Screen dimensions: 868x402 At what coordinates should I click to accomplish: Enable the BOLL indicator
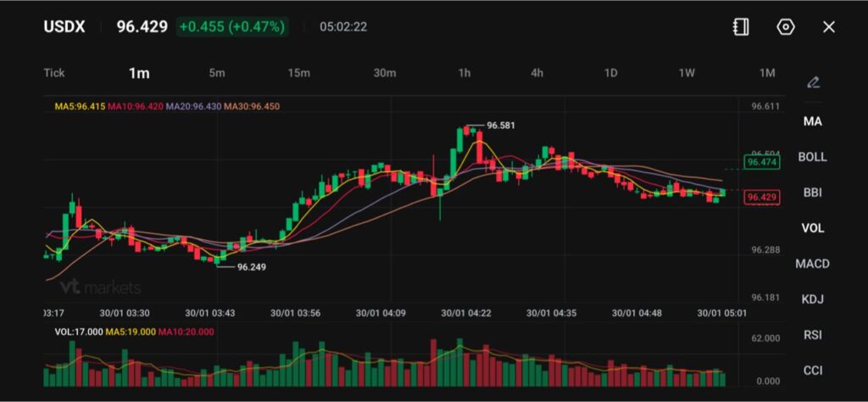812,157
